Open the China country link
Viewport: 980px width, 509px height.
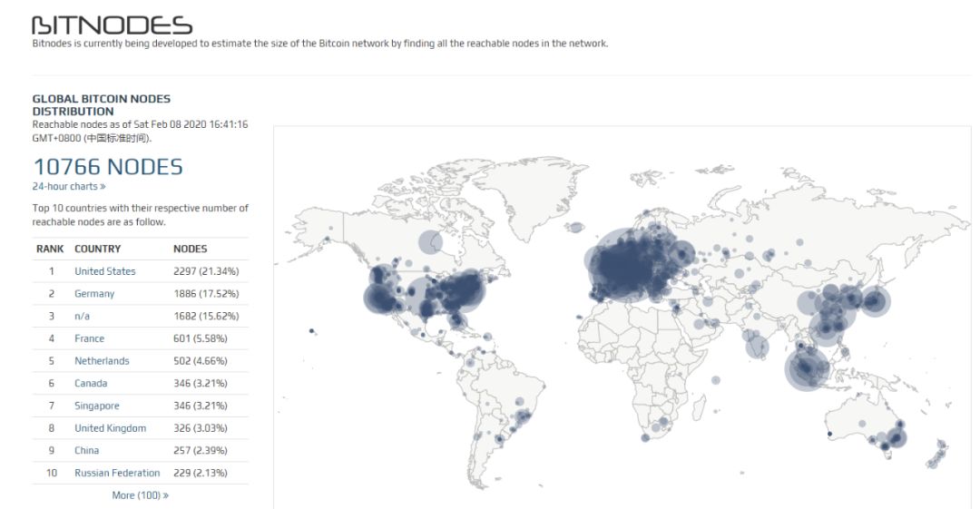(86, 450)
